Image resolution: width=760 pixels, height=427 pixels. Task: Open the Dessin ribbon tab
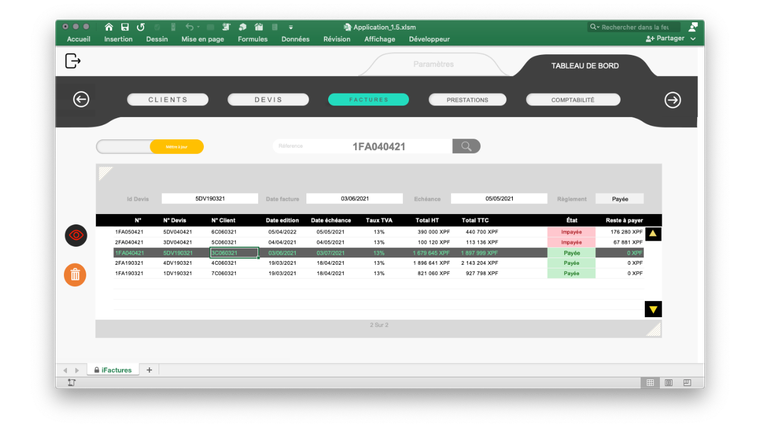pos(157,39)
